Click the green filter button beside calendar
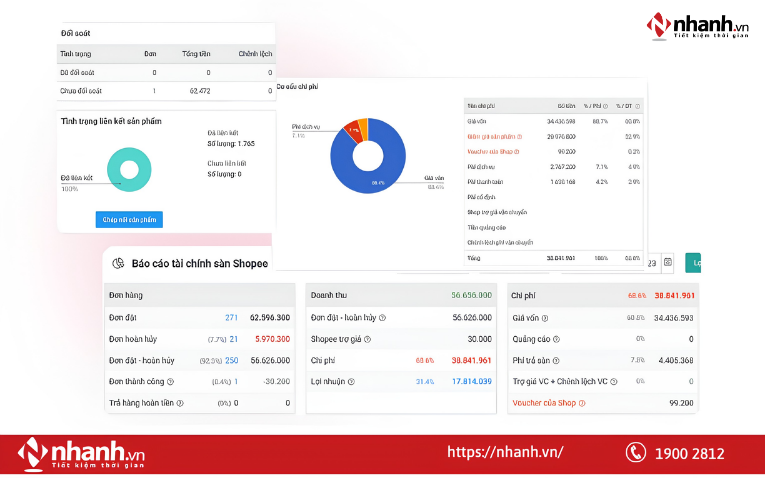This screenshot has width=765, height=478. (693, 263)
